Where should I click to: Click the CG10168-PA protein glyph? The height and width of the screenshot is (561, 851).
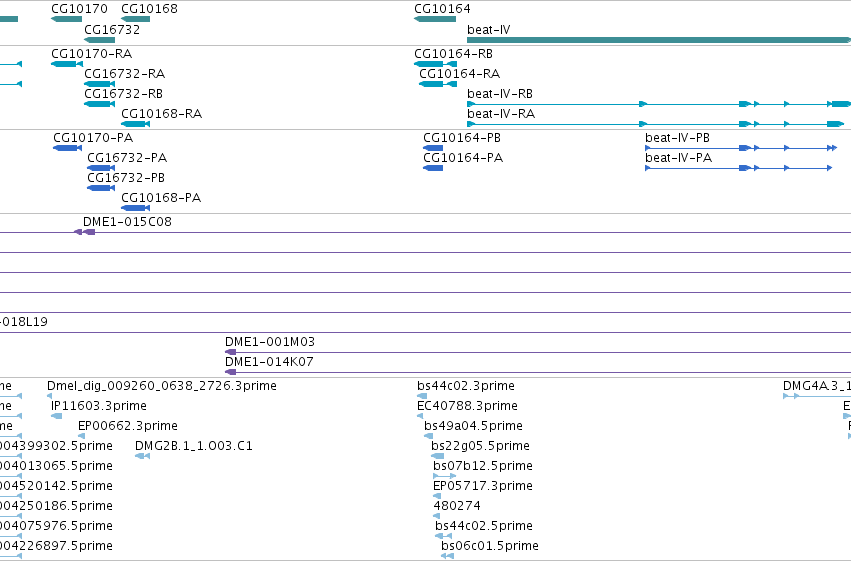coord(135,208)
